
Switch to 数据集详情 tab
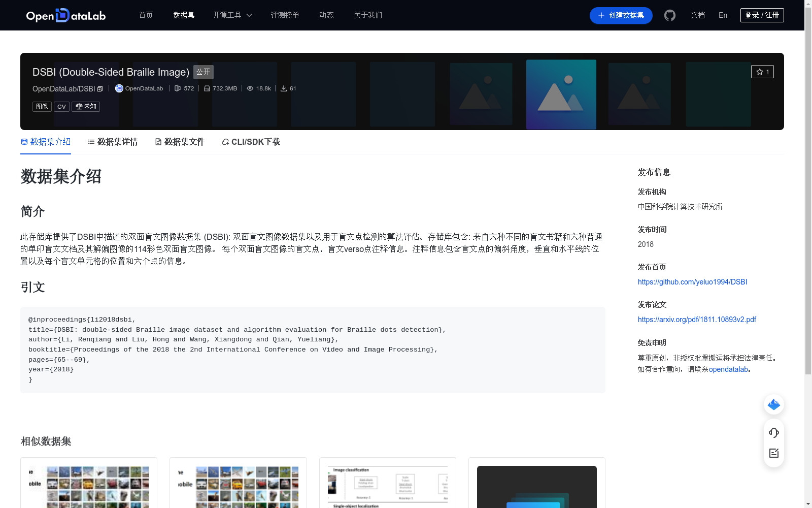[113, 142]
